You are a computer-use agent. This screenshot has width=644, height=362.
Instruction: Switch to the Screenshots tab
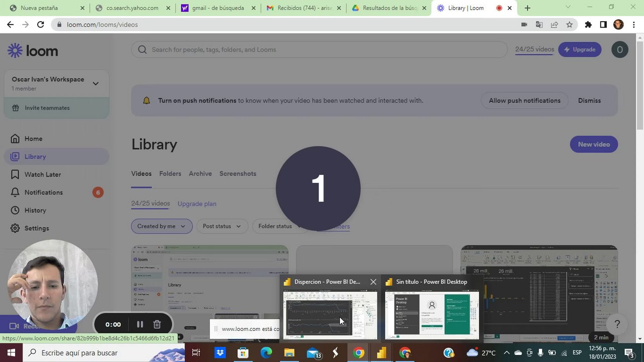pos(238,173)
